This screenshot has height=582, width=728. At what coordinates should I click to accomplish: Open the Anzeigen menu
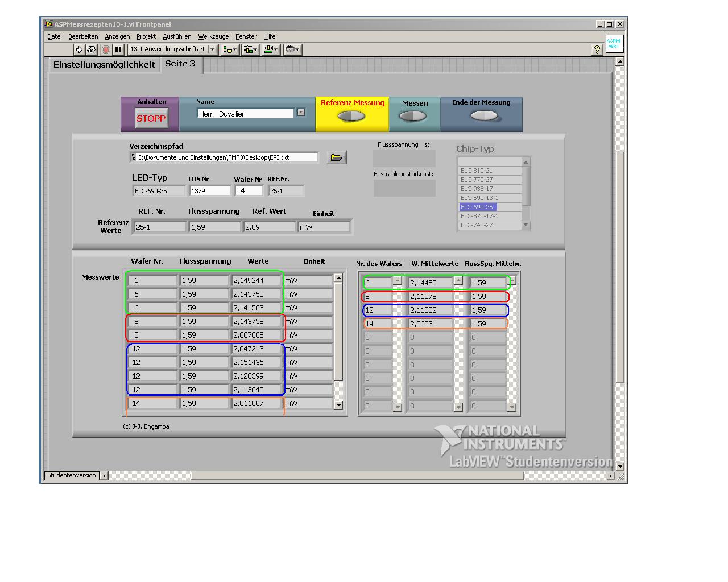point(117,36)
